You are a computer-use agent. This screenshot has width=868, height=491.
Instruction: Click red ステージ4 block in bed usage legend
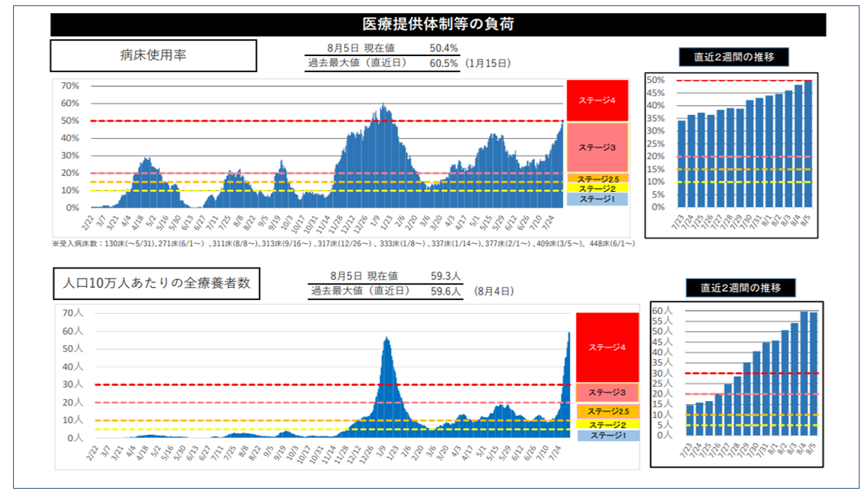[x=597, y=101]
